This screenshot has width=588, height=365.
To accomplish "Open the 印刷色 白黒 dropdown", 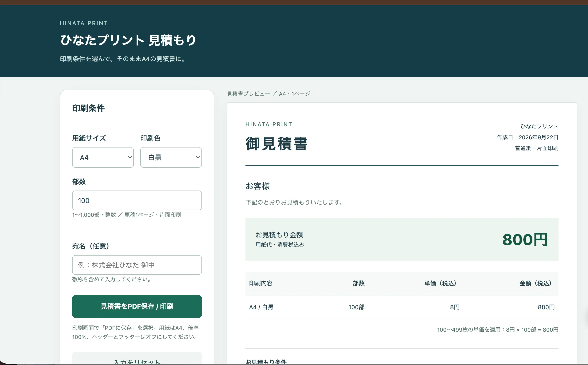I will point(171,157).
